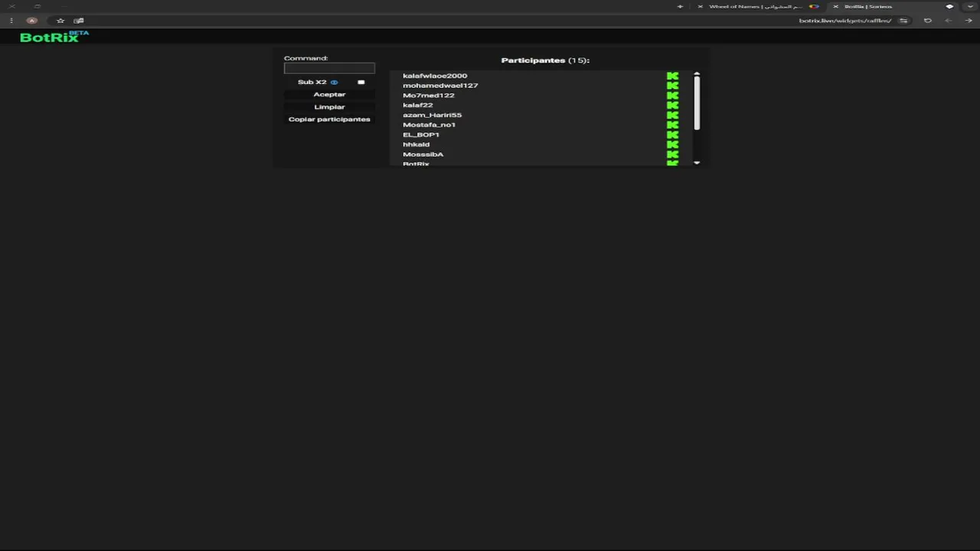Click the Kick icon beside kalafwlaoe2000
Image resolution: width=980 pixels, height=551 pixels.
672,76
